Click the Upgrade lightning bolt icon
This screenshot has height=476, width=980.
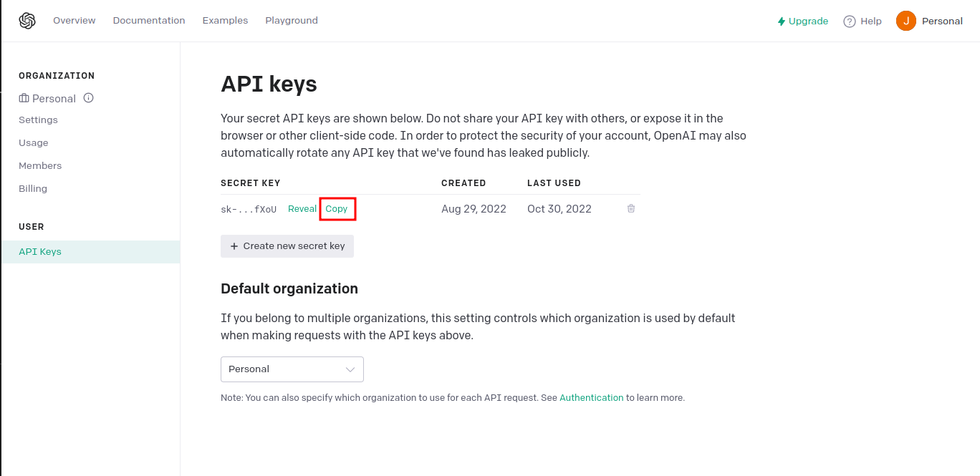782,21
